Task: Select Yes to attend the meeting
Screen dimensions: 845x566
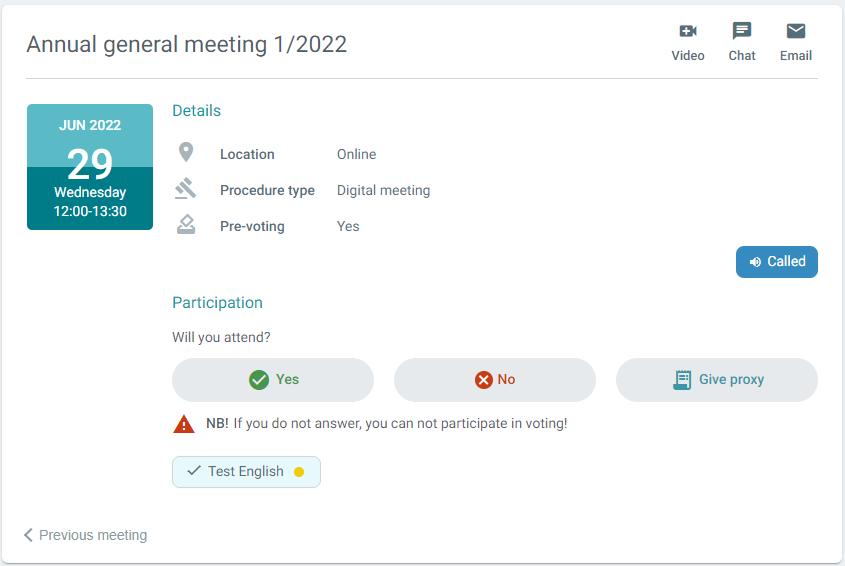Action: tap(273, 380)
